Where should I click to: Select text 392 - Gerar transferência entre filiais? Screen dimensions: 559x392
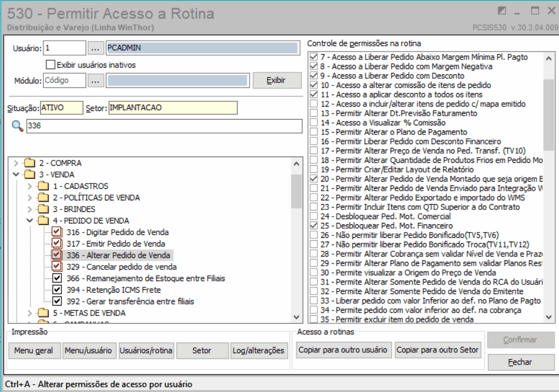130,302
